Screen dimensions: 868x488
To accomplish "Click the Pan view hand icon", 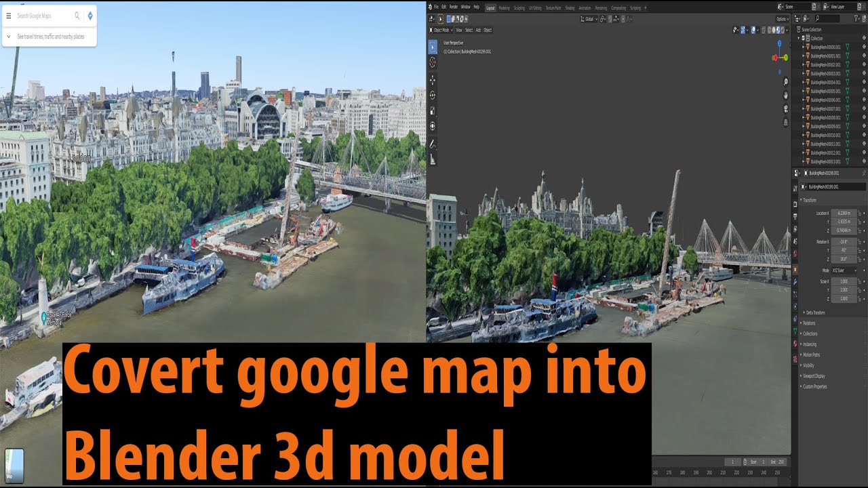I will (786, 96).
